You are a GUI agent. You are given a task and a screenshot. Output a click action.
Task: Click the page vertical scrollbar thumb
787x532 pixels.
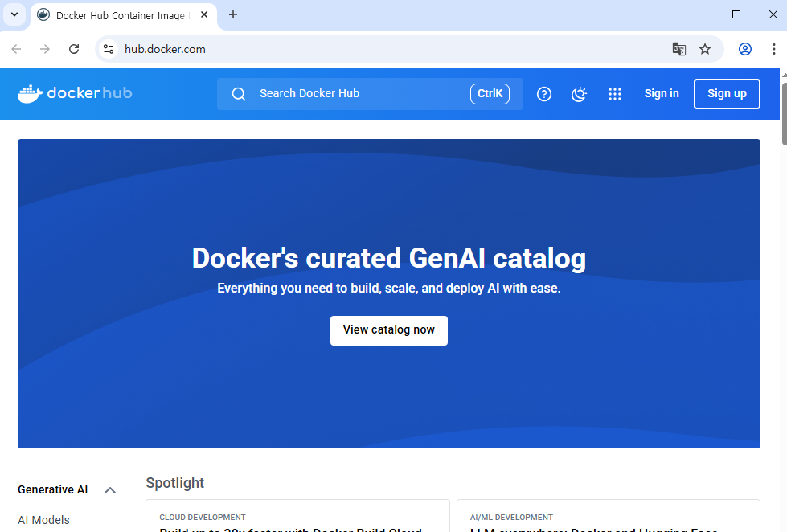784,114
